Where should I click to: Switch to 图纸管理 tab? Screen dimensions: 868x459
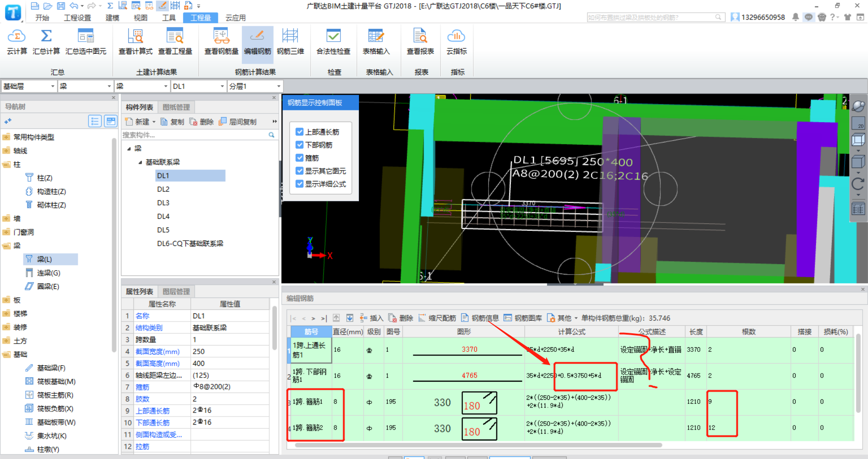coord(176,107)
